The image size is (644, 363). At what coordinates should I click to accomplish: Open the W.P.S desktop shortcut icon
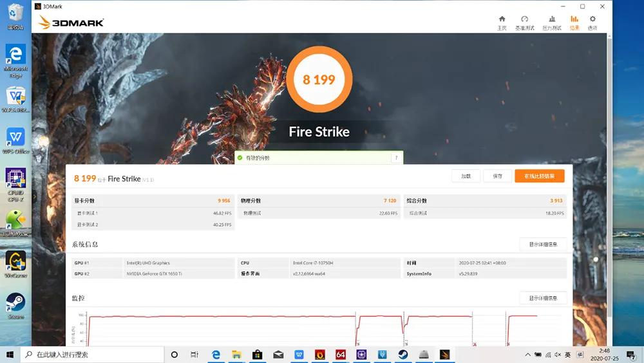[x=15, y=99]
